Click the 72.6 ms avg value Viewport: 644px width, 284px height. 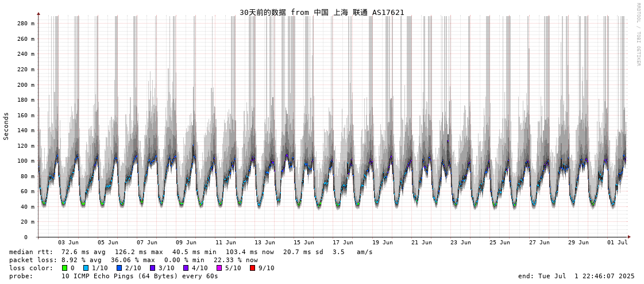click(x=83, y=252)
